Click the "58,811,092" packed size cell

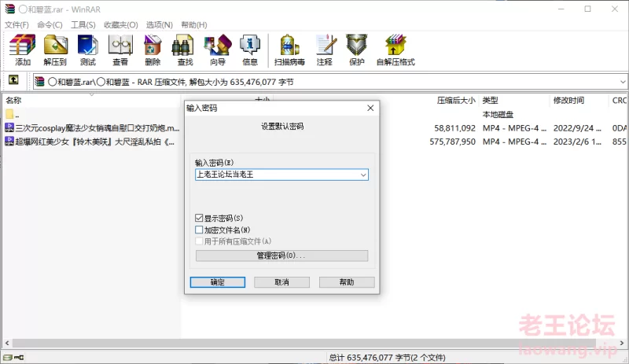(x=454, y=128)
